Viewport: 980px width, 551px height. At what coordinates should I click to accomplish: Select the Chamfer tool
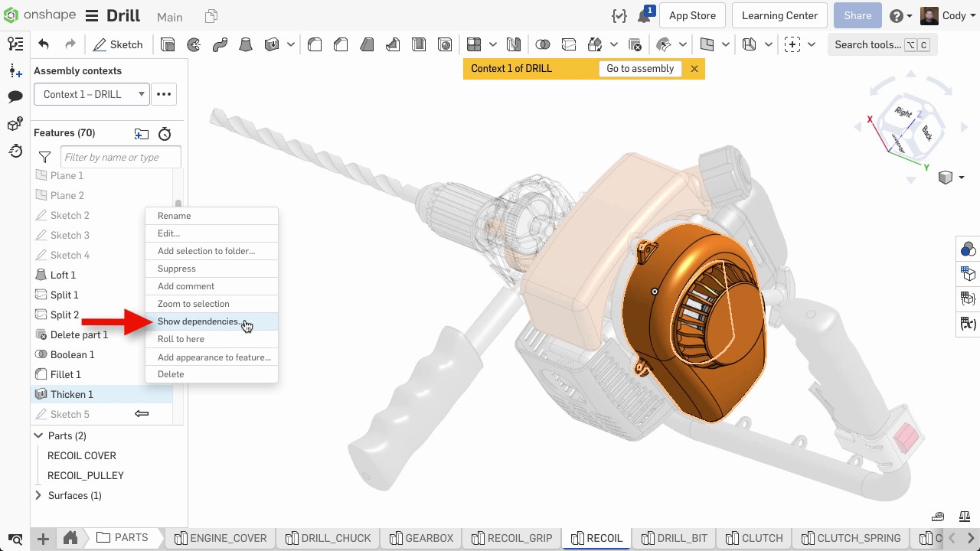point(341,44)
